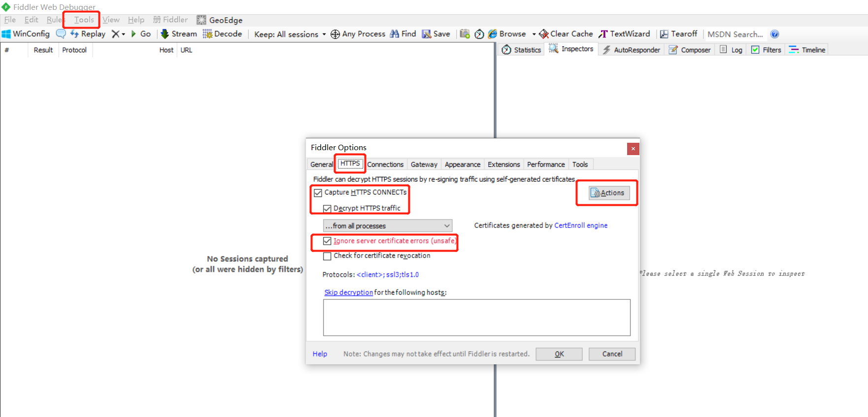
Task: Click the comment speech bubble icon
Action: point(61,34)
